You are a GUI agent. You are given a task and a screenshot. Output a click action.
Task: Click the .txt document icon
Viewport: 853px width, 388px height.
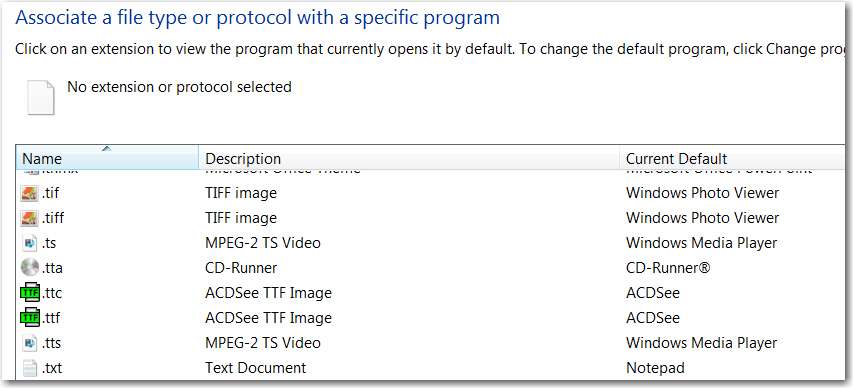click(x=29, y=368)
